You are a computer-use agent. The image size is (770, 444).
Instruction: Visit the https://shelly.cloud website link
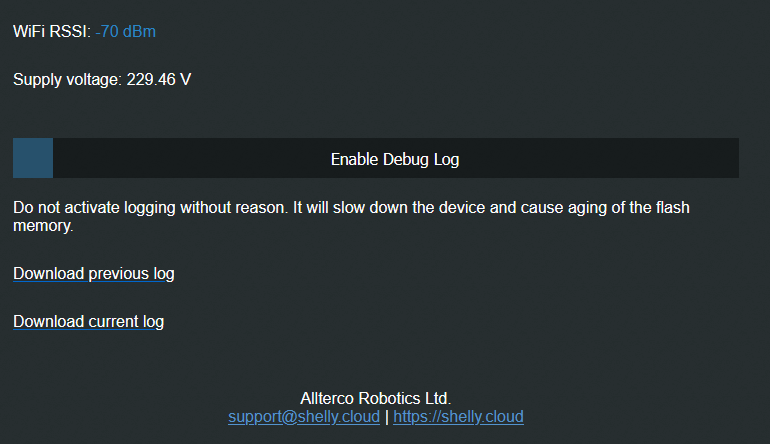pos(458,416)
